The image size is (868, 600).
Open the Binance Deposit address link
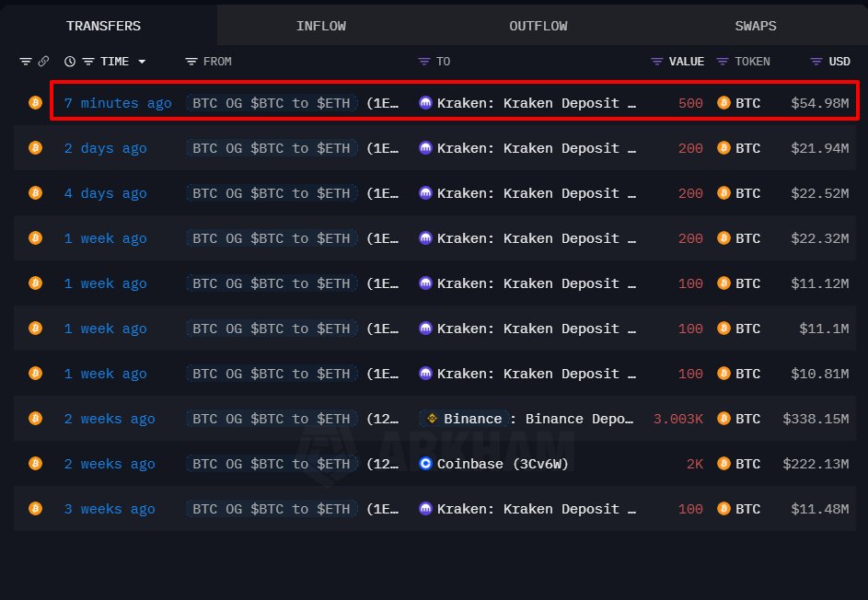coord(580,419)
